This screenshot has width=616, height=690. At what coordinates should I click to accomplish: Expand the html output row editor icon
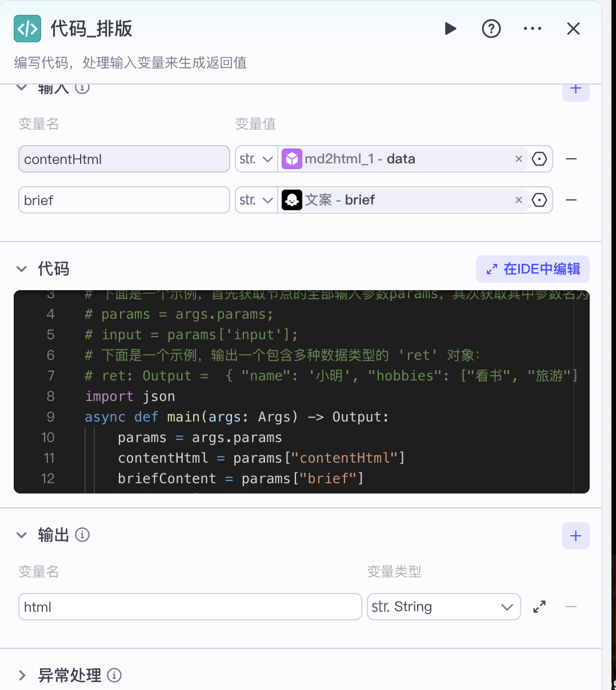tap(539, 607)
